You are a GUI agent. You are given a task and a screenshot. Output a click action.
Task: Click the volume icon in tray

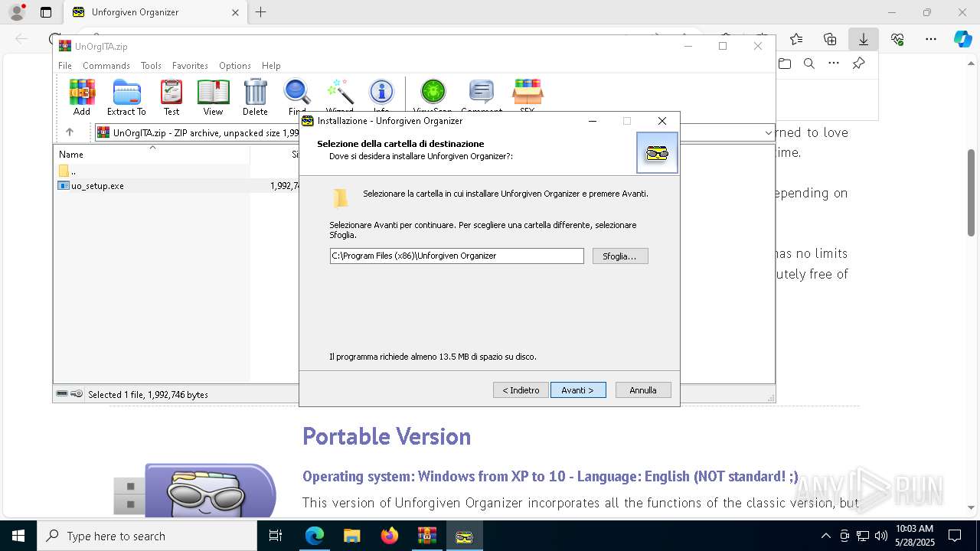[x=881, y=536]
